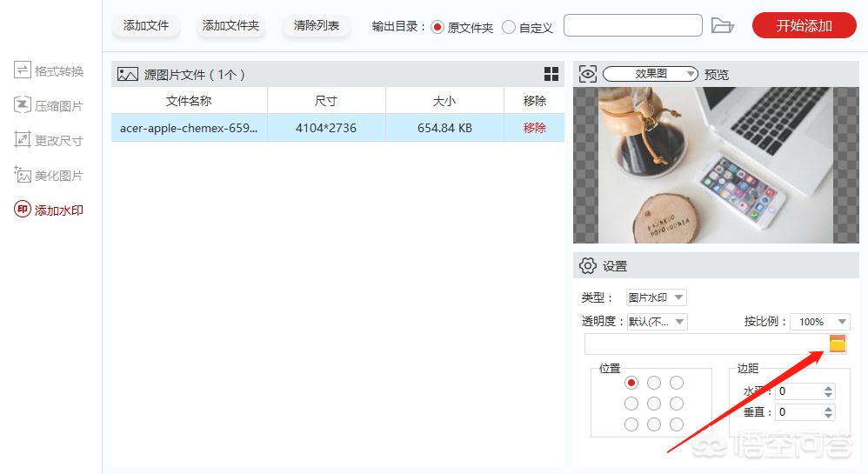This screenshot has height=474, width=868.
Task: Click the 添加文件 button
Action: [145, 25]
